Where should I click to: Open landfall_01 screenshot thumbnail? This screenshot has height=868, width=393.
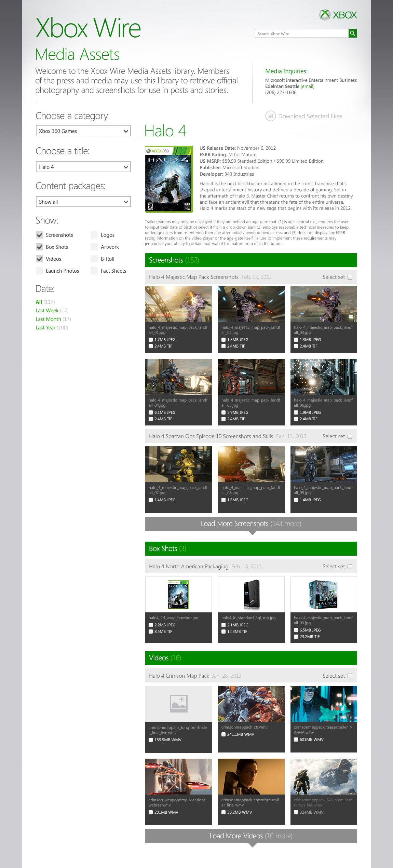(x=178, y=304)
